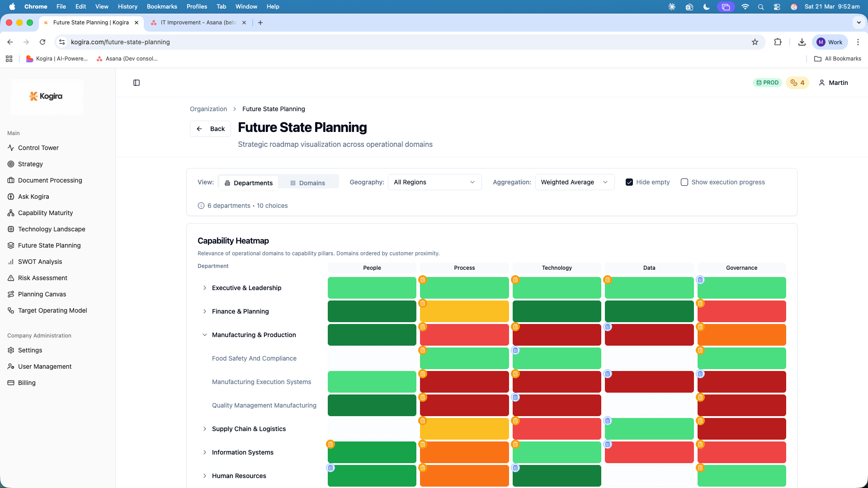Open the Geography All Regions dropdown
The width and height of the screenshot is (868, 488).
(434, 182)
